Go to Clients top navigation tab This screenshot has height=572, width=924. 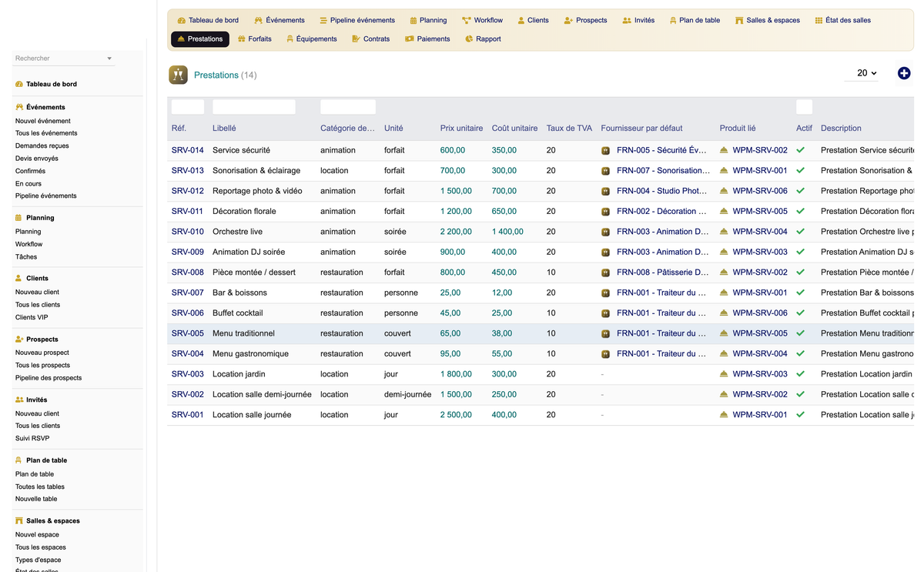coord(533,20)
